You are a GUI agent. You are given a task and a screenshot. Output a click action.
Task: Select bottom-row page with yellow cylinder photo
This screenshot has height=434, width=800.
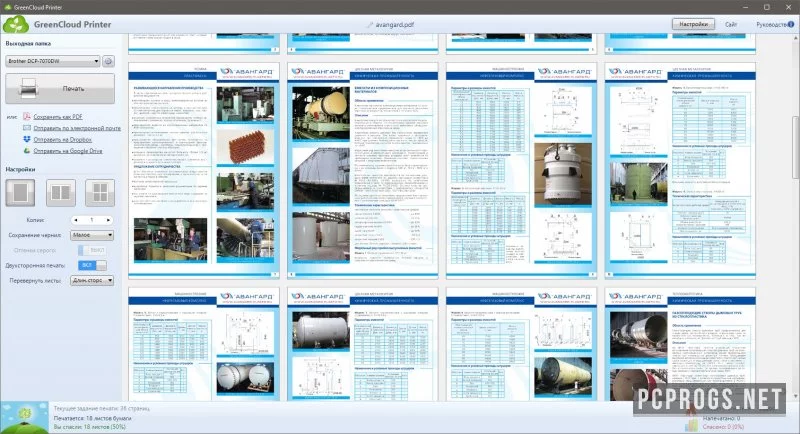(x=521, y=344)
